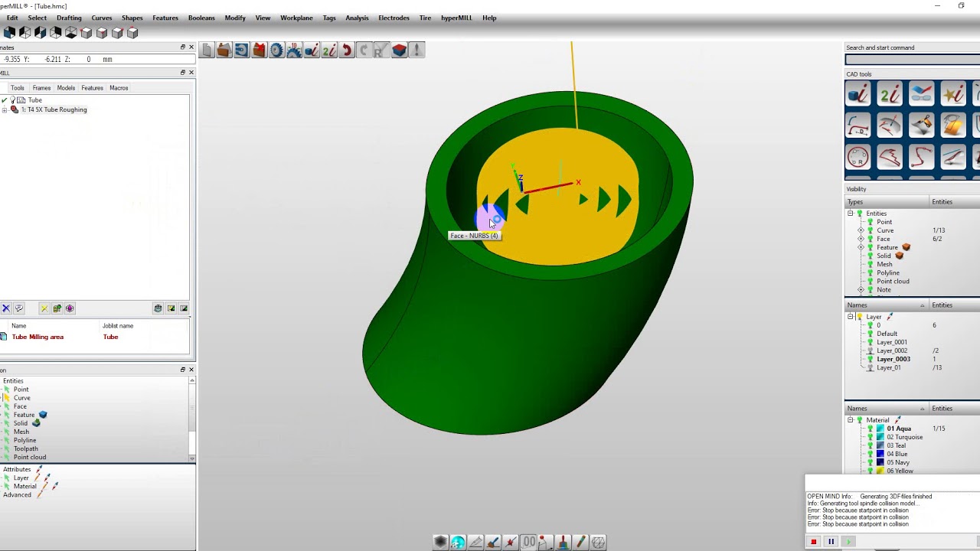The width and height of the screenshot is (980, 551).
Task: Collapse the Material tree in Visibility panel
Action: click(x=851, y=420)
